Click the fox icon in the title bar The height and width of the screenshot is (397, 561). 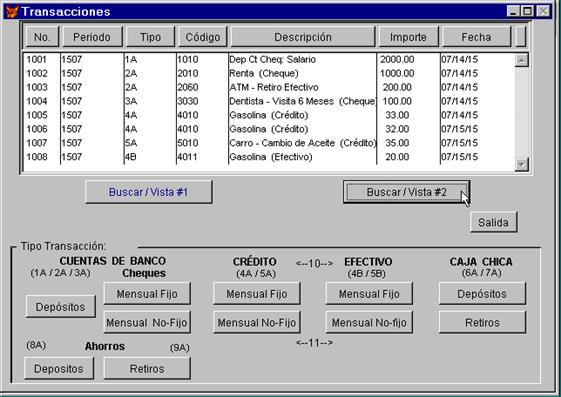(x=12, y=11)
